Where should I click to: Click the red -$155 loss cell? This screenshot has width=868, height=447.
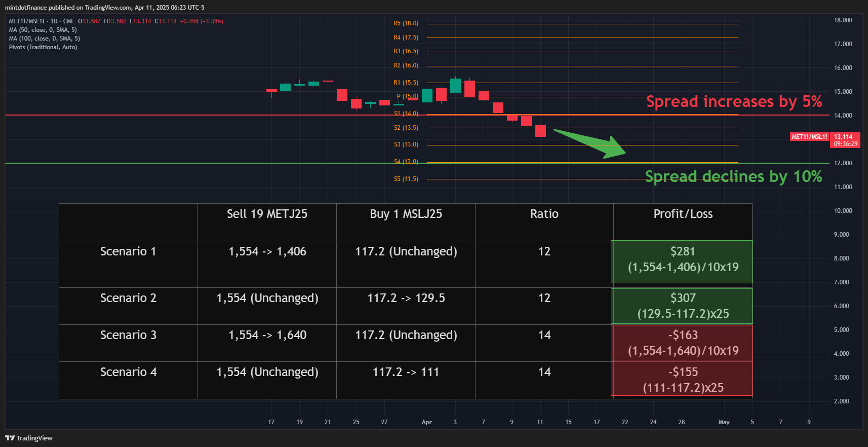tap(682, 379)
